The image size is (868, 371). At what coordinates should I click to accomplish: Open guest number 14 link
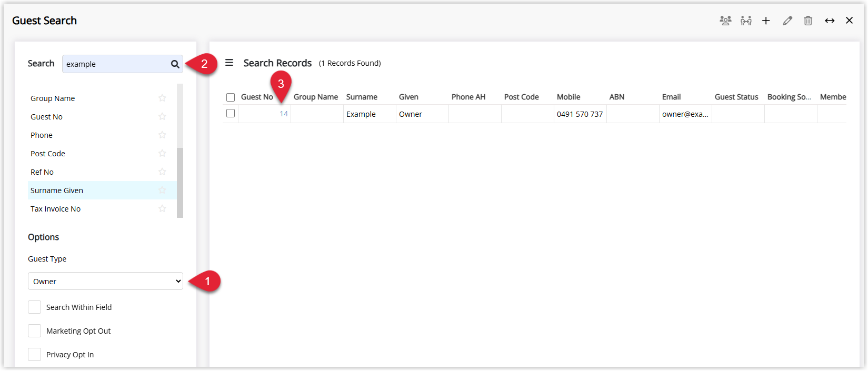coord(284,114)
